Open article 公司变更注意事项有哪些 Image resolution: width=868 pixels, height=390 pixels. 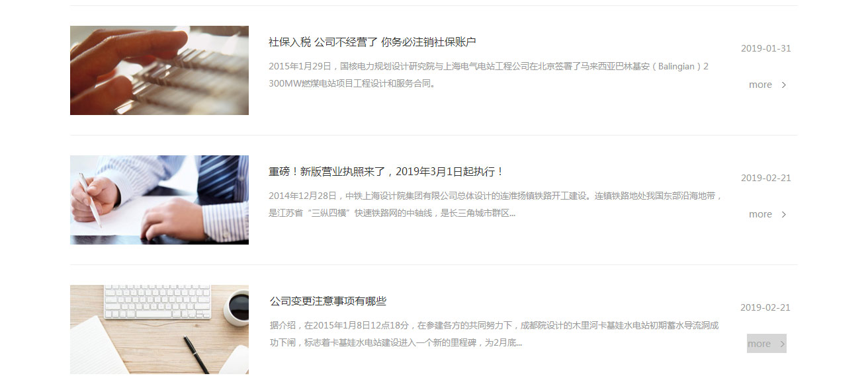pyautogui.click(x=328, y=301)
